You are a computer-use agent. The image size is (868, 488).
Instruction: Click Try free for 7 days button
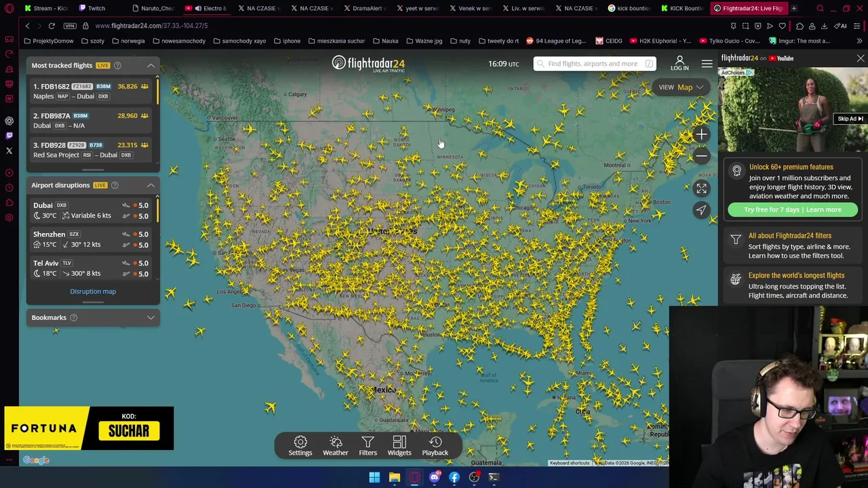tap(793, 210)
